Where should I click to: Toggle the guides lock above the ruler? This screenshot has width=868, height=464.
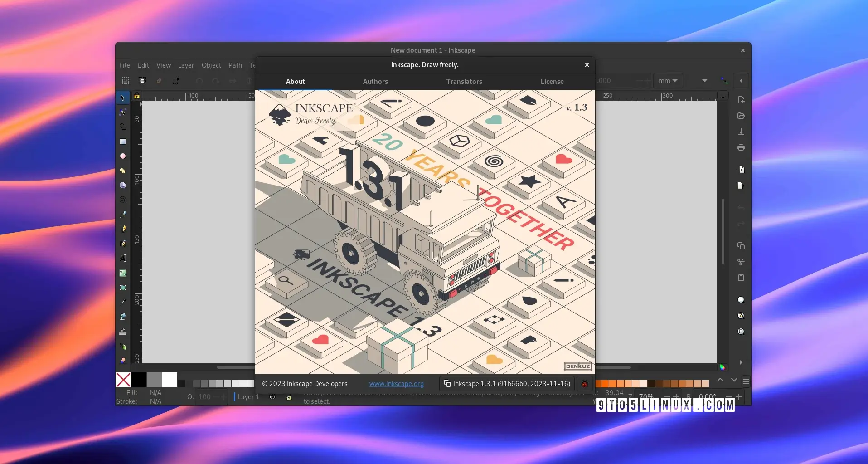coord(137,96)
